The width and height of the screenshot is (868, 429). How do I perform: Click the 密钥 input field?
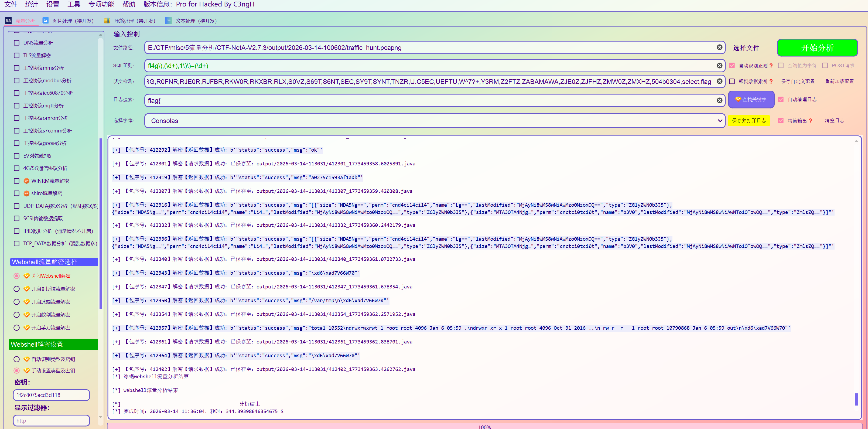[x=51, y=395]
